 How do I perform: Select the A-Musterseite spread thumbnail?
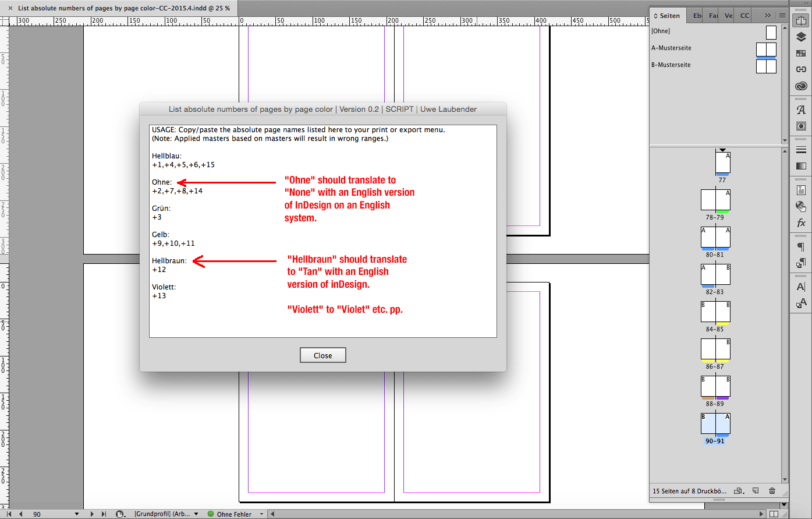click(766, 49)
